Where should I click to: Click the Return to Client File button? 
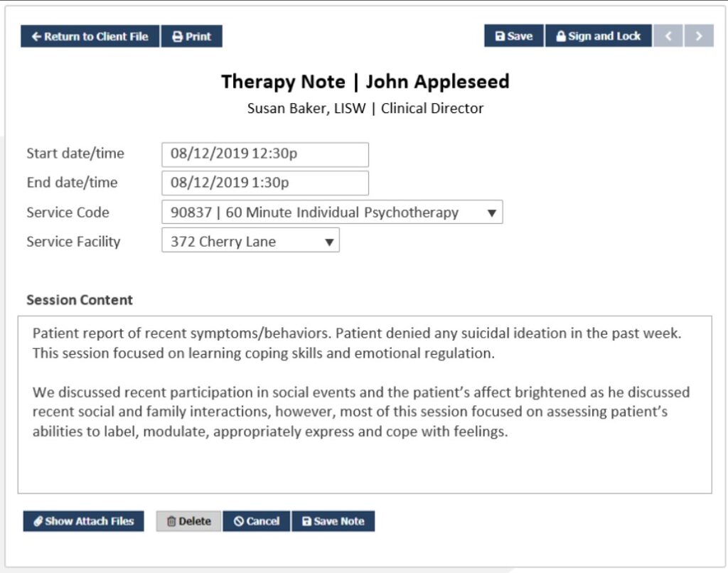(90, 36)
